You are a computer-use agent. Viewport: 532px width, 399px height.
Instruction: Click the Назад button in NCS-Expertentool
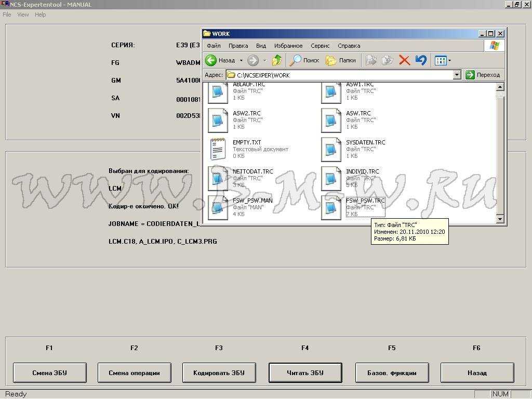(477, 373)
